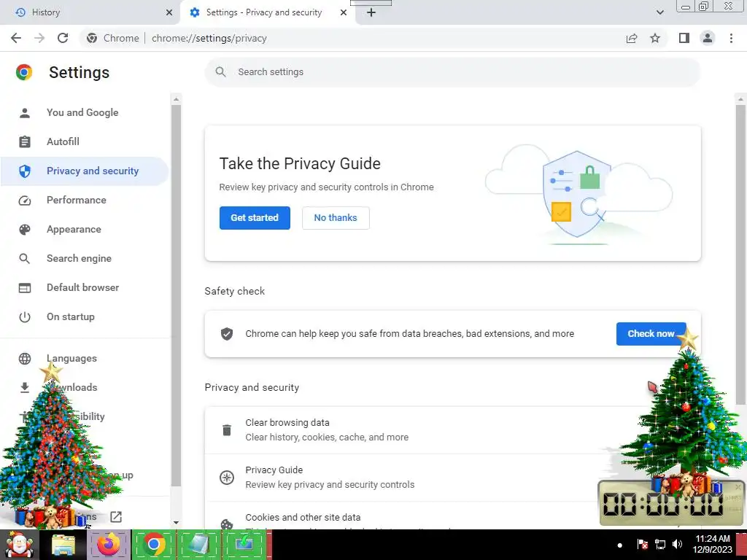
Task: Click the Safety check shield icon
Action: [x=227, y=334]
